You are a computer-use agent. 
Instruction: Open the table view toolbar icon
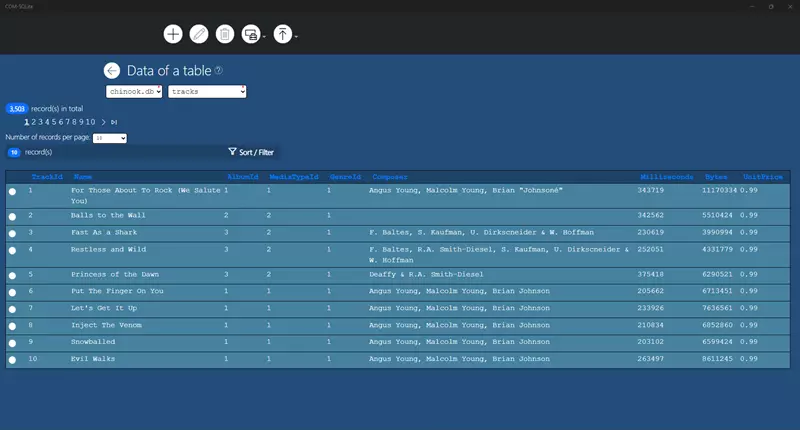click(251, 34)
